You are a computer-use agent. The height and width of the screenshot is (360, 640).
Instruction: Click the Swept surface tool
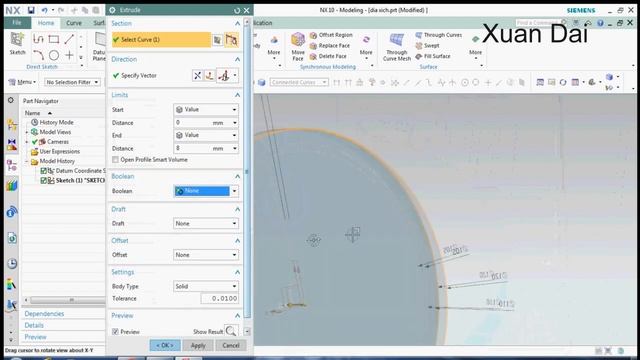click(x=427, y=46)
